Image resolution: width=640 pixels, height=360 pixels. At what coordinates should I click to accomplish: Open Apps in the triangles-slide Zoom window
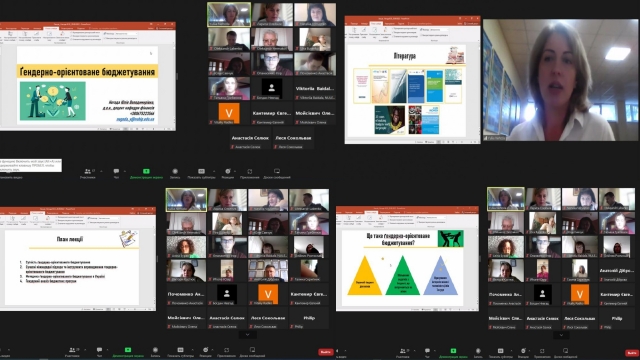542,353
